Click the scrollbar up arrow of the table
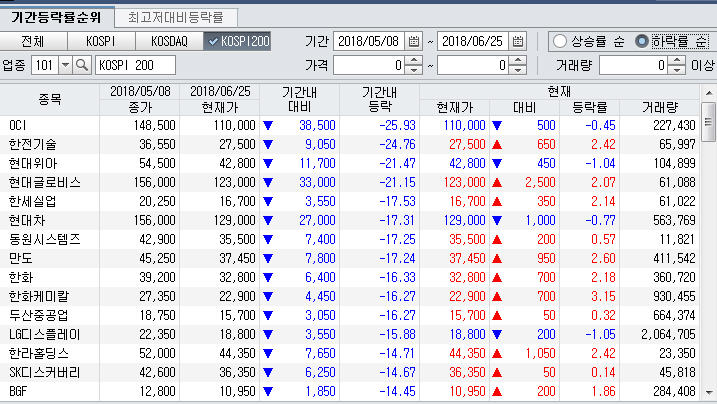 pyautogui.click(x=709, y=93)
